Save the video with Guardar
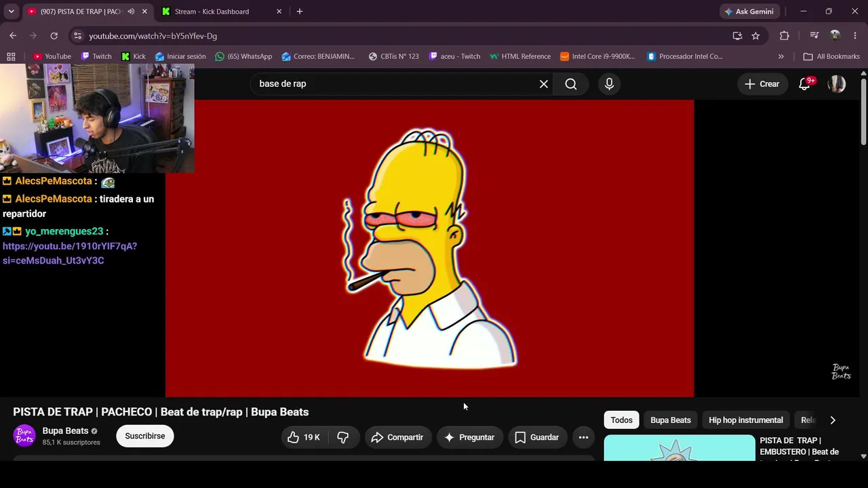868x488 pixels. [x=537, y=437]
